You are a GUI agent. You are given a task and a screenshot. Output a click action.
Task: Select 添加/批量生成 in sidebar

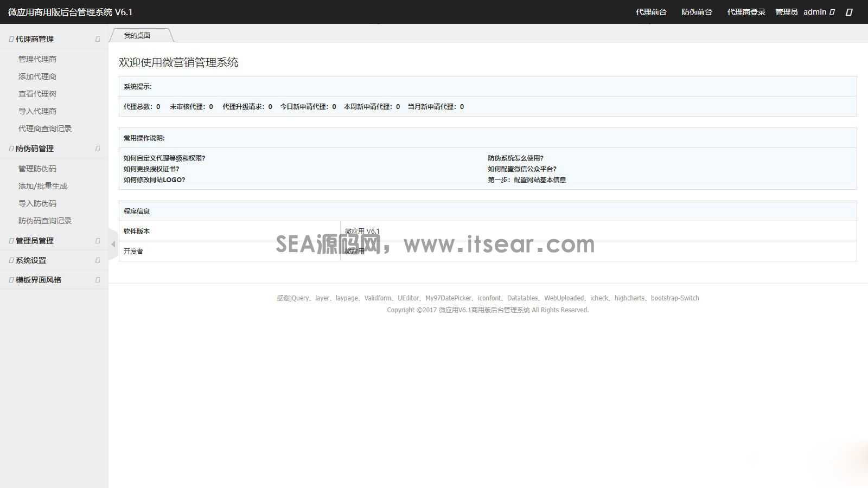pos(43,186)
